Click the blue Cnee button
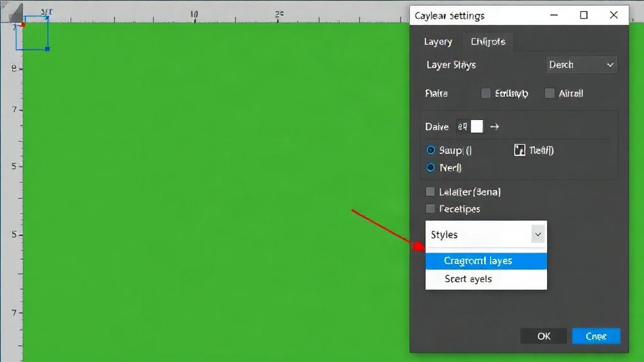This screenshot has height=362, width=644. (596, 336)
